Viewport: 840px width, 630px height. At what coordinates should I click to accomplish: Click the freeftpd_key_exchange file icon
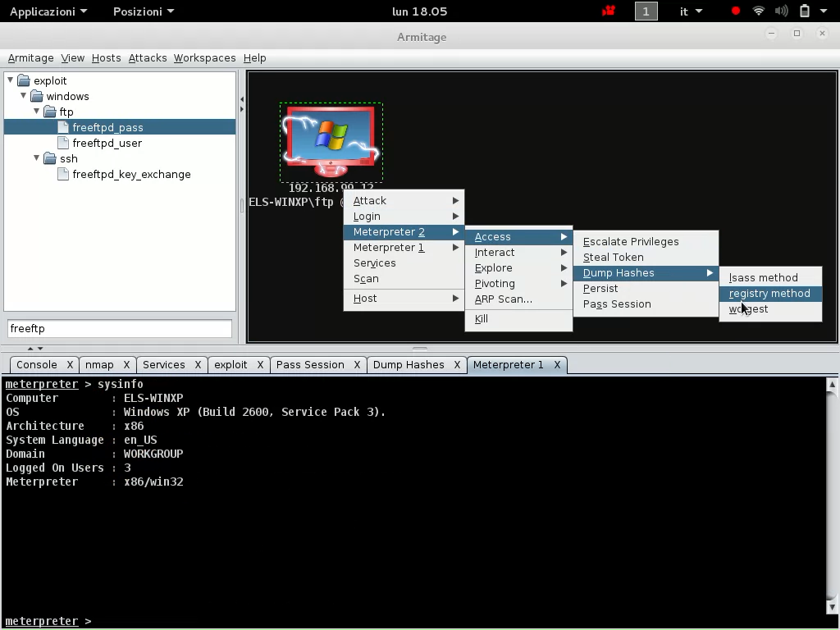(63, 174)
